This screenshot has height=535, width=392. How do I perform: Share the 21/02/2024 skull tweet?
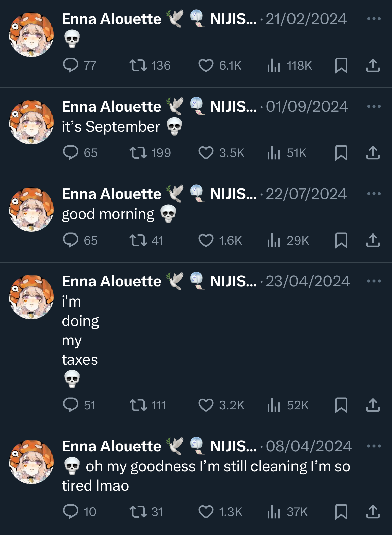[x=373, y=65]
